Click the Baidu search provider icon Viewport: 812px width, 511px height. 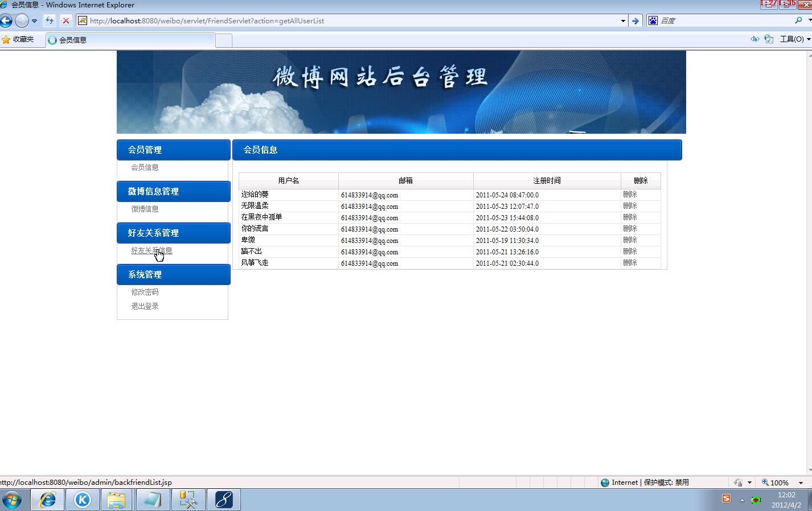(x=653, y=20)
